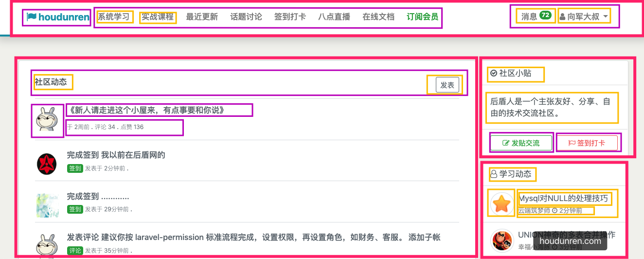This screenshot has width=644, height=259.
Task: Click the red 签到打卡 button in sidebar
Action: coord(587,143)
